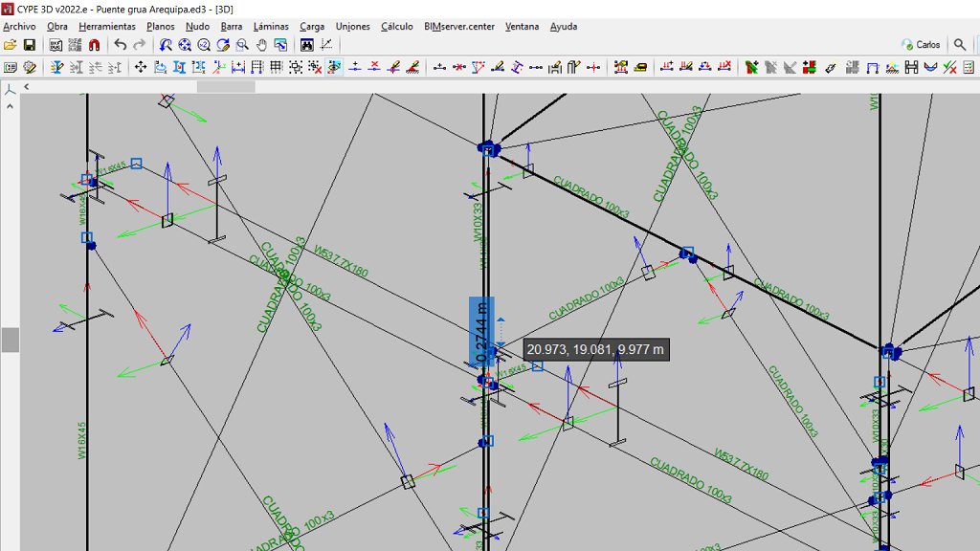Click the W537.7X180 label in upper viewport
This screenshot has height=551, width=980.
point(342,261)
